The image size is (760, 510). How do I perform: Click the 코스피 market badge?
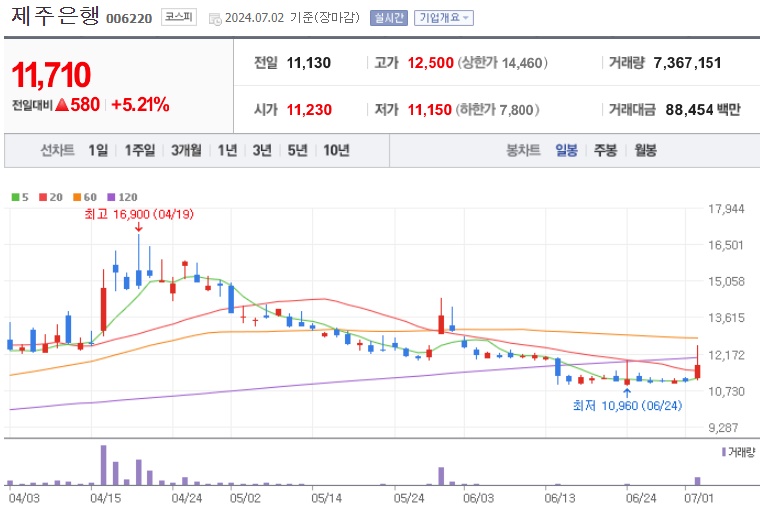178,17
